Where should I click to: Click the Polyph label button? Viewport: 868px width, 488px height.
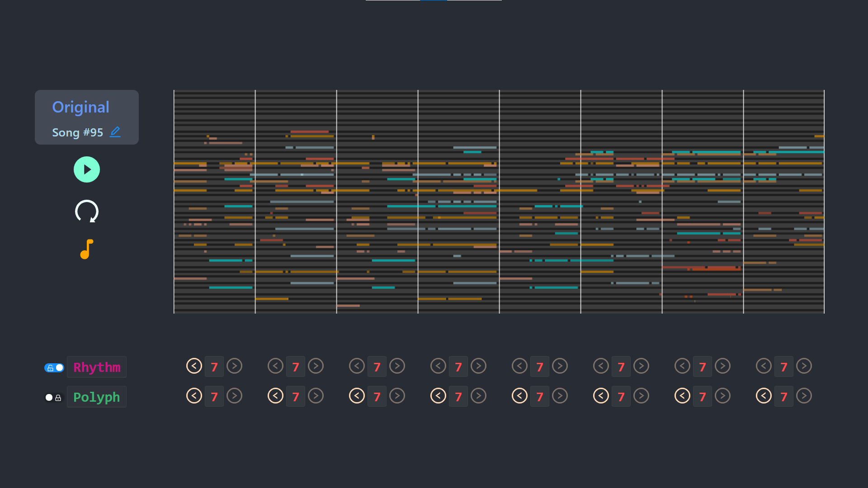click(97, 397)
